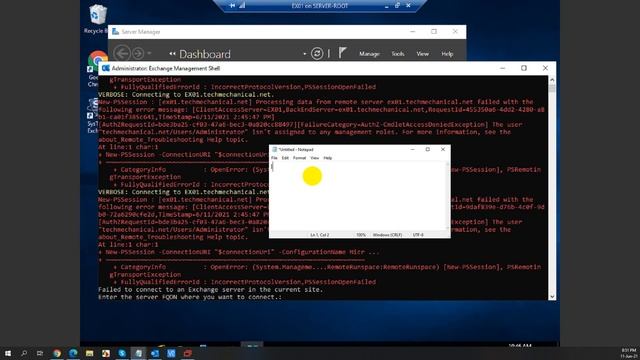Open the Manage menu in Server Manager

point(369,54)
